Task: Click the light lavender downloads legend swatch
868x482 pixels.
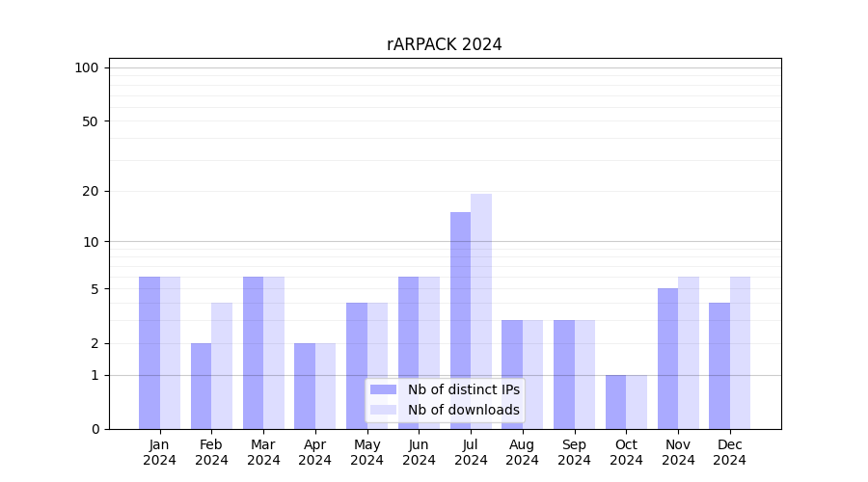Action: (383, 410)
